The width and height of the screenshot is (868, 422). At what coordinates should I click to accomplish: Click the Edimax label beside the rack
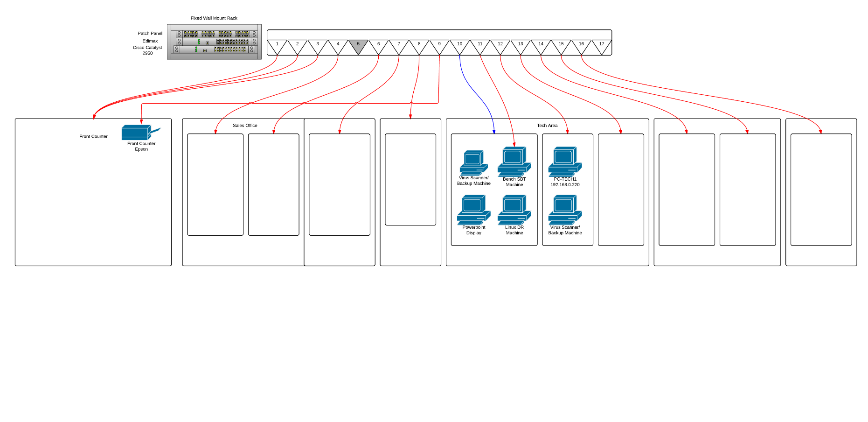pos(150,41)
